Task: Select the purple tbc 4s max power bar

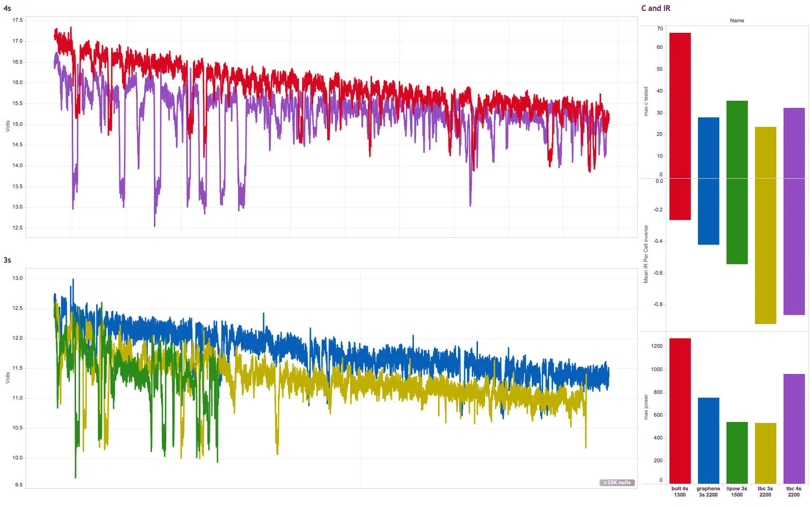Action: 793,429
